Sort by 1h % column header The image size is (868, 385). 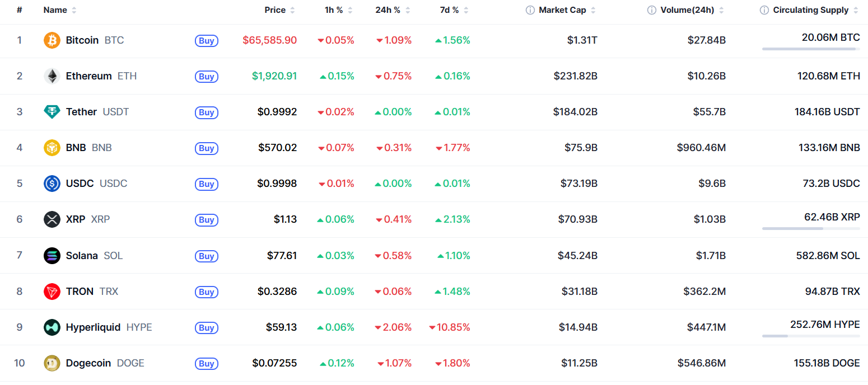339,10
